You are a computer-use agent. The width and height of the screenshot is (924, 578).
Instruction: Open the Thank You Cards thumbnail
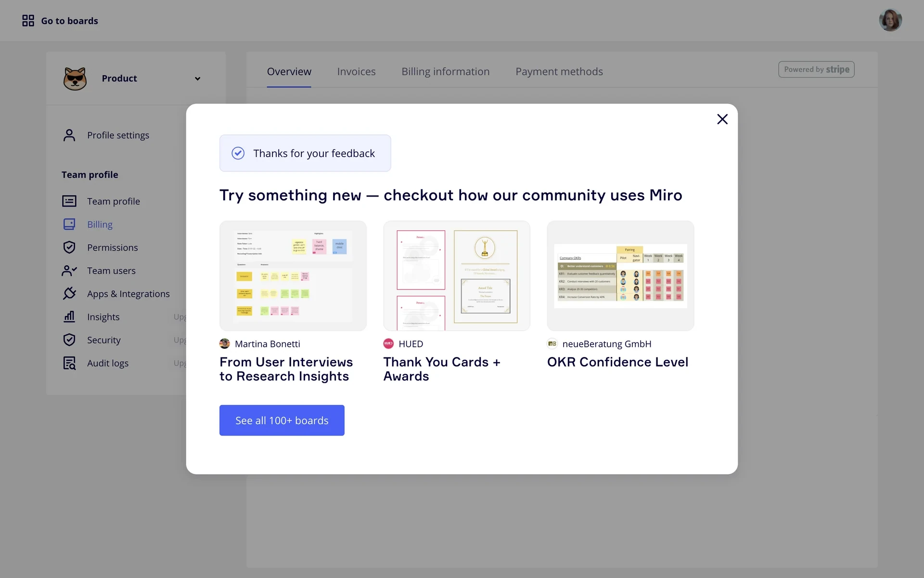[457, 276]
